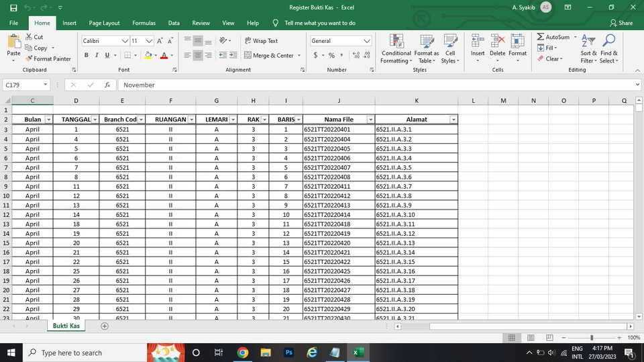Click the Orientation text angle icon
The width and height of the screenshot is (644, 362).
point(223,40)
